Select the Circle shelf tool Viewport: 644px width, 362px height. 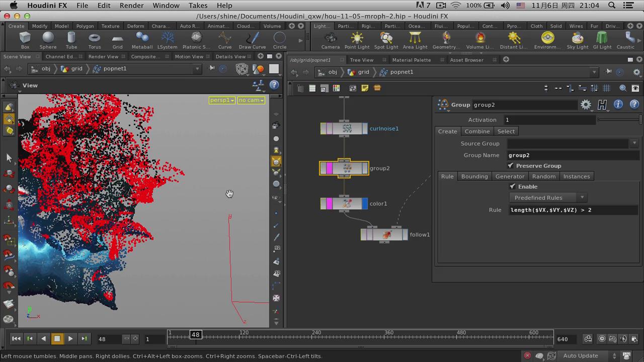280,40
